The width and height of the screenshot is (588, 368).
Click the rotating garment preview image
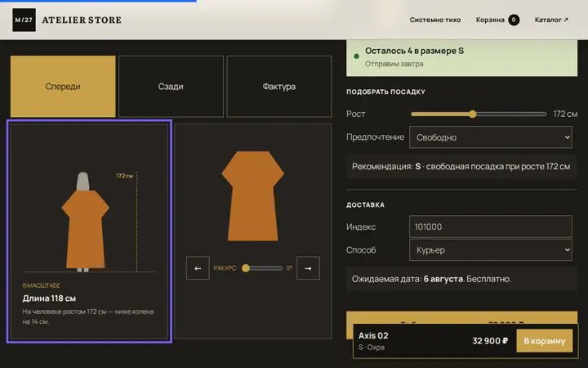(x=253, y=196)
